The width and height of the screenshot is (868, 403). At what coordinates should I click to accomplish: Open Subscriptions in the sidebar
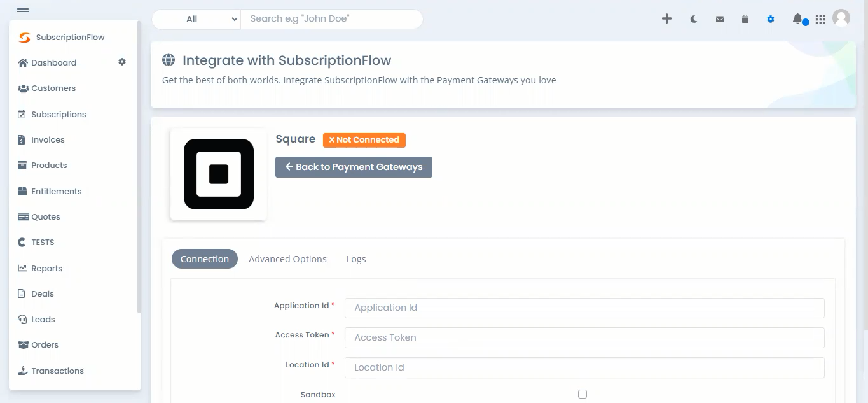click(59, 115)
